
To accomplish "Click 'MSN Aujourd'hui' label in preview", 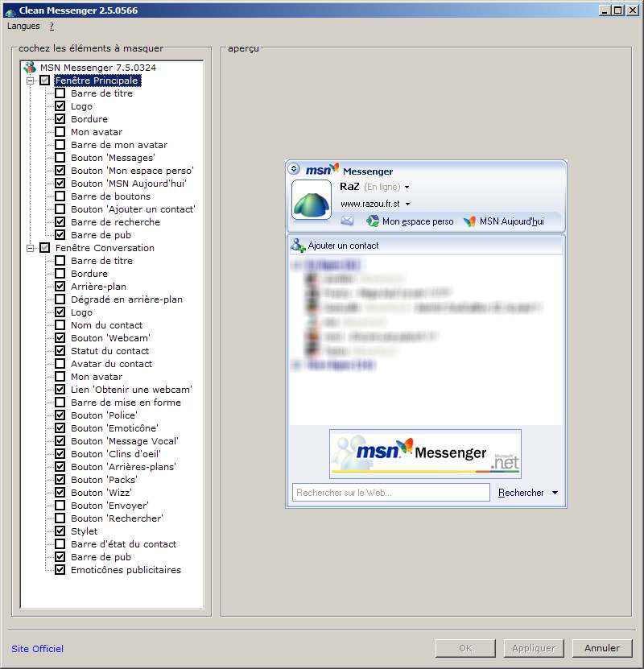I will (512, 221).
